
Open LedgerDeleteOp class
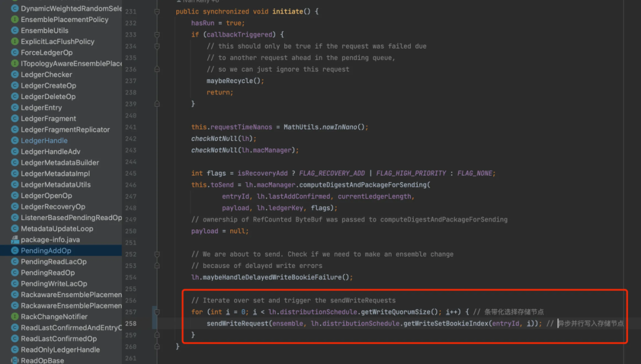(x=48, y=97)
